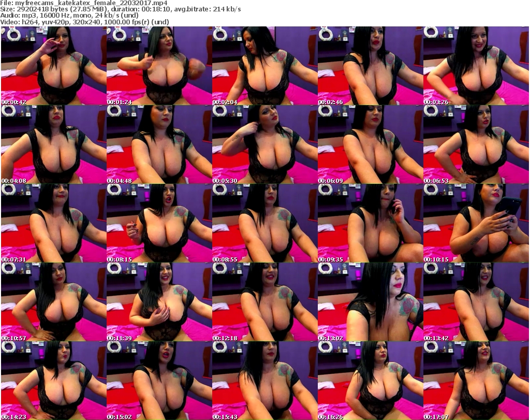Select the frame at 00:01:24
The width and height of the screenshot is (530, 420).
coord(159,66)
